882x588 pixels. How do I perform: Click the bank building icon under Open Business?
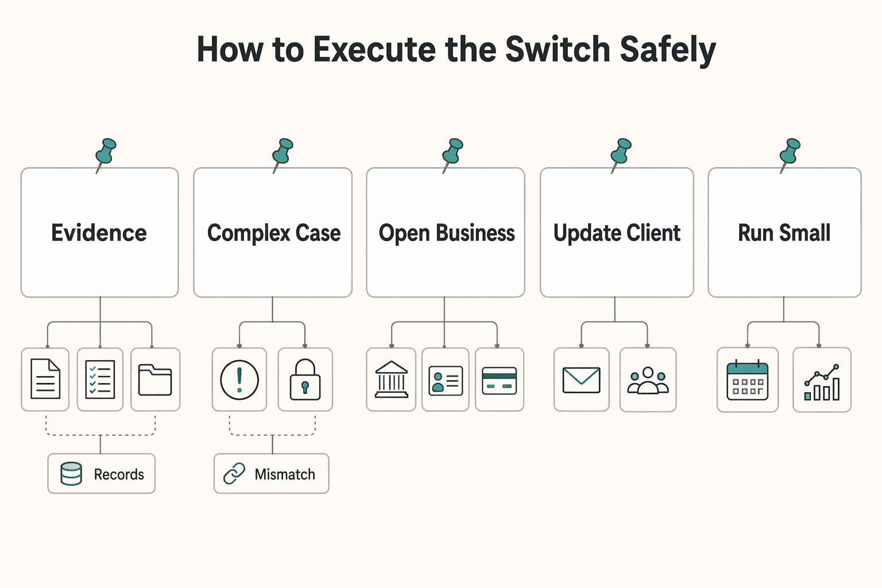point(391,380)
